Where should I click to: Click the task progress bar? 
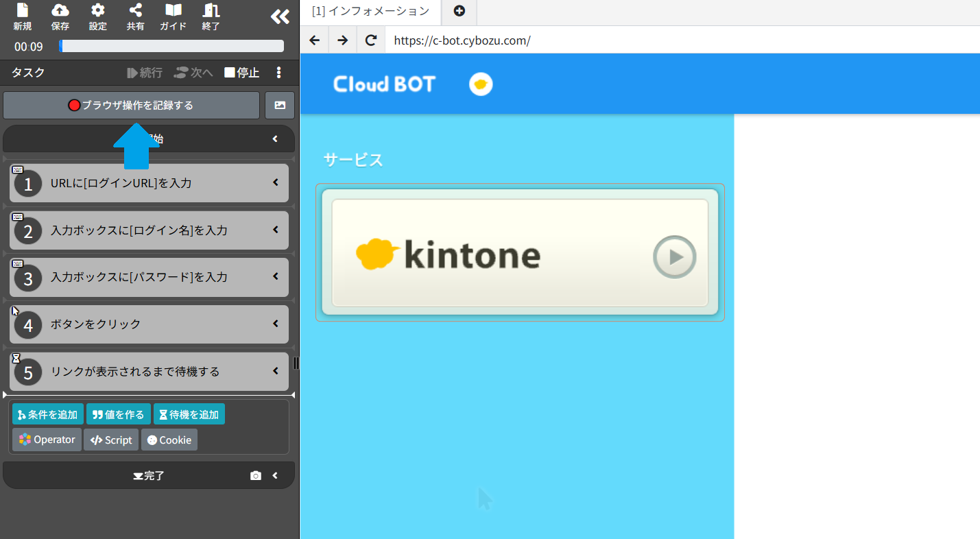(171, 46)
